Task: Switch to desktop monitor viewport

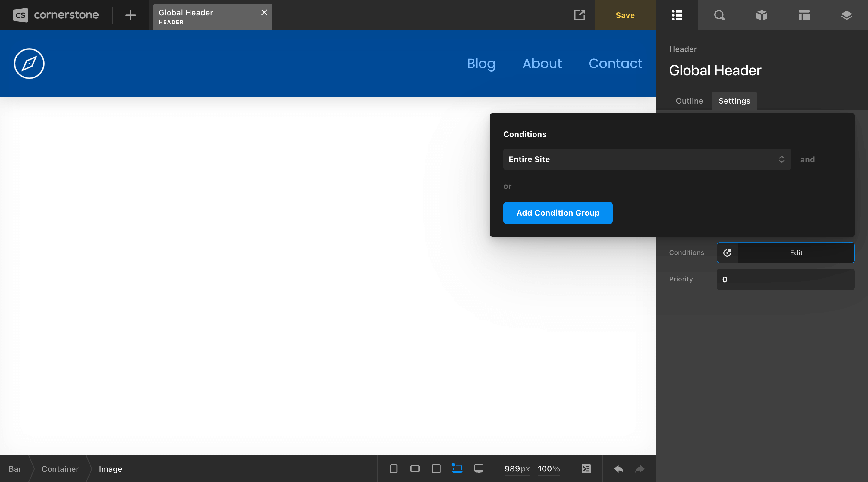Action: pyautogui.click(x=479, y=468)
